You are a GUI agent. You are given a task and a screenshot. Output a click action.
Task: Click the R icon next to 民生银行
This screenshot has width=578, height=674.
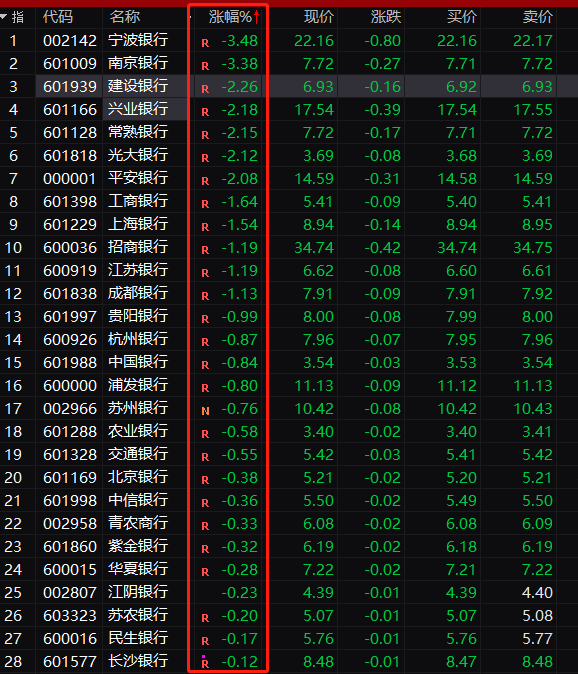(205, 641)
